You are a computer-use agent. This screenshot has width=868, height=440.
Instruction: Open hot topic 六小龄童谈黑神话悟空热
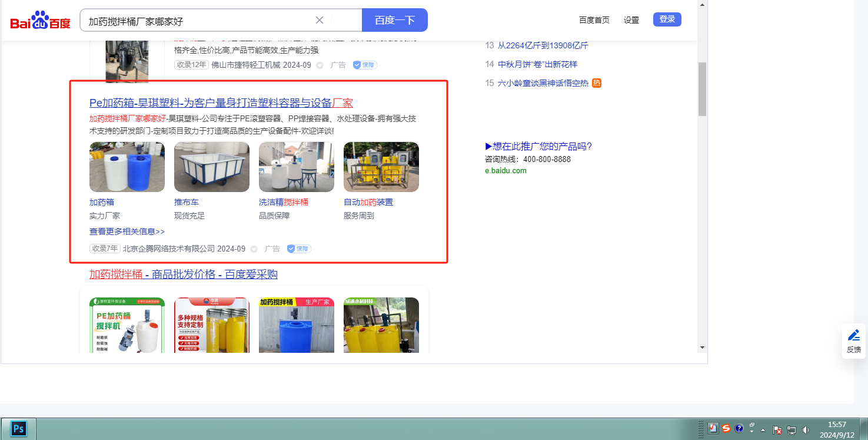click(543, 83)
